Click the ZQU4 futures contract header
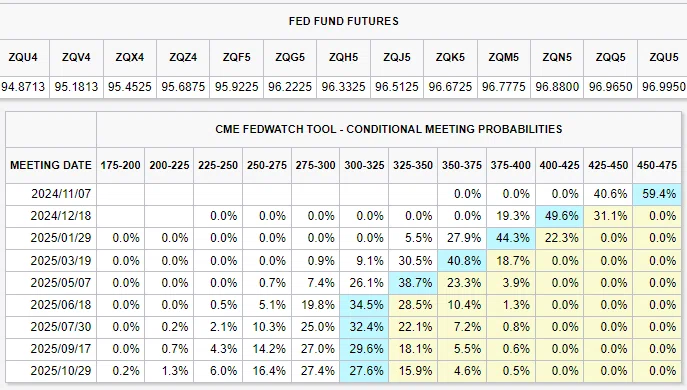Viewport: 687px width, 390px height. (x=23, y=57)
